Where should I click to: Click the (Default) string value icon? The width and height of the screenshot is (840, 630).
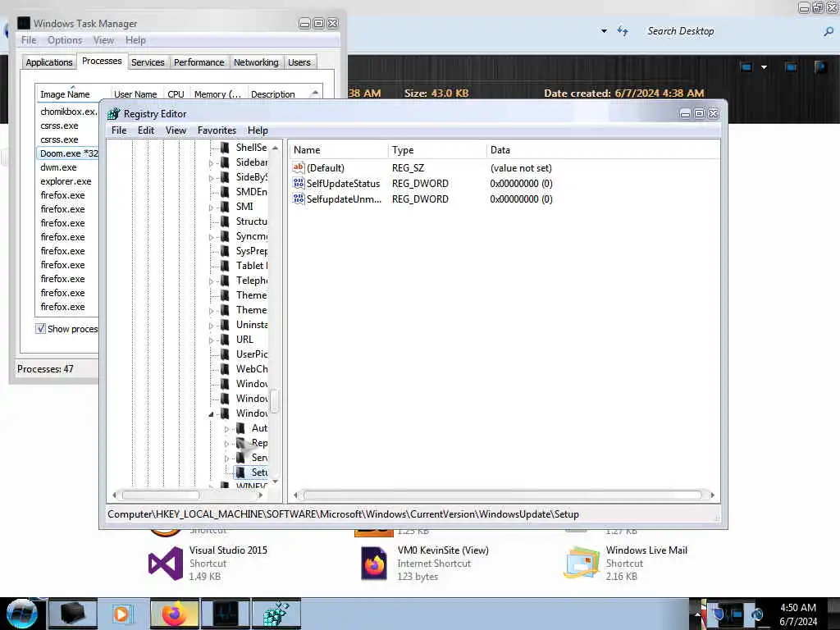299,167
